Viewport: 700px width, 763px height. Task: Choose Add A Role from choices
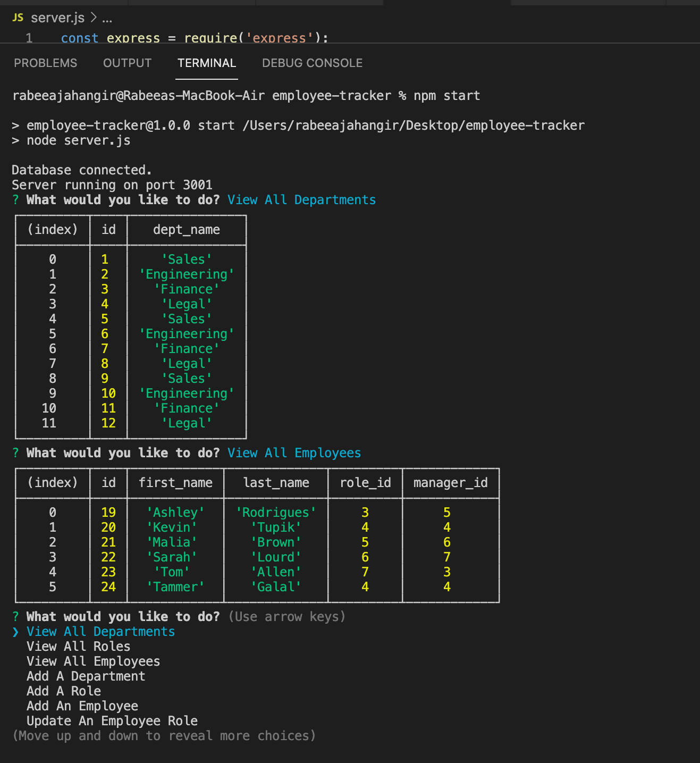(63, 691)
